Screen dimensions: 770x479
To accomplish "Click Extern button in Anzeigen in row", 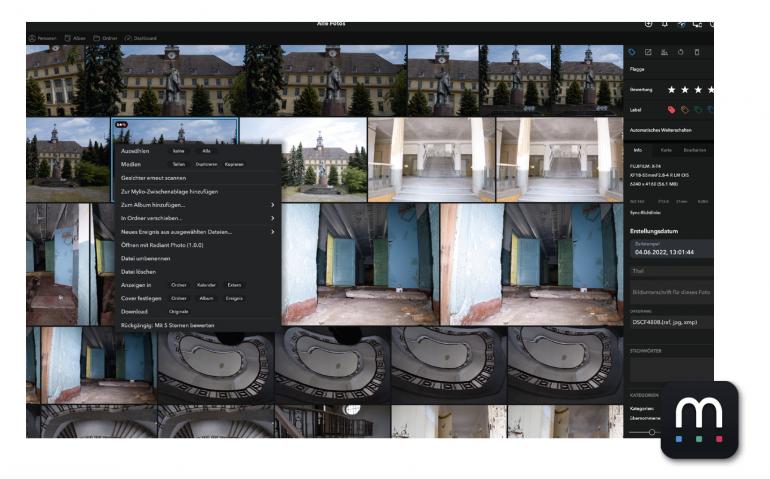I will 234,285.
